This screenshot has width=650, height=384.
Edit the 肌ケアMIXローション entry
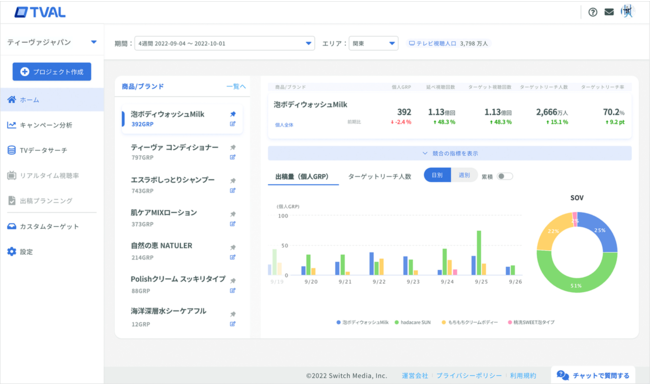[x=233, y=224]
